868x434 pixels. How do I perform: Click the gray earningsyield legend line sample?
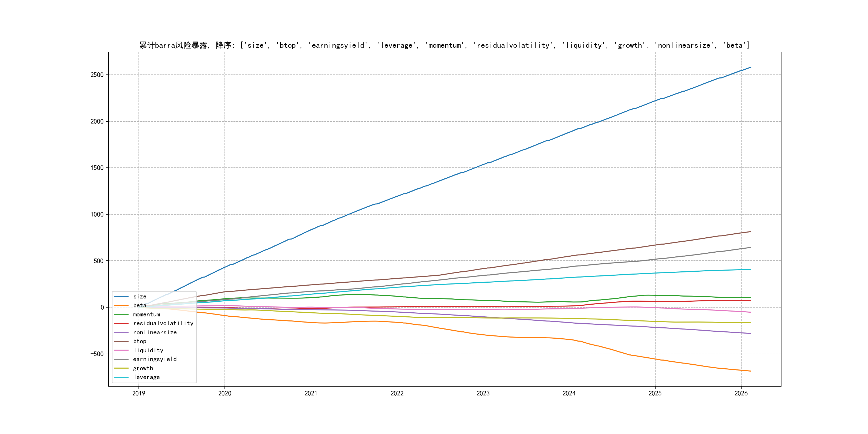tap(121, 359)
